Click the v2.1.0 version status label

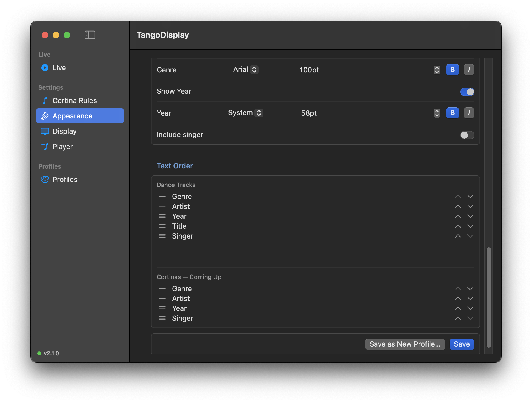51,353
